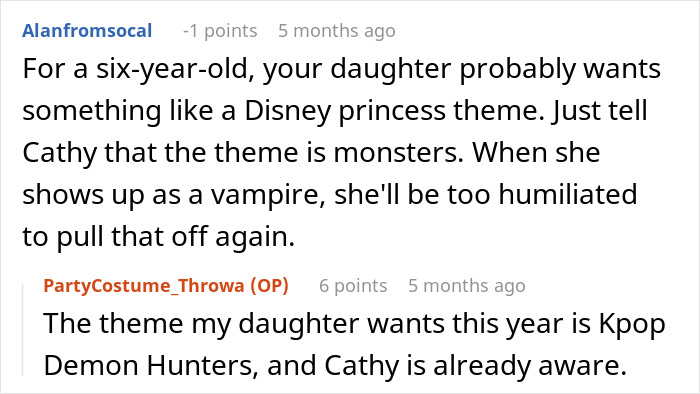Click 'already aware' ending the OP reply
Viewport: 700px width, 394px height.
tap(530, 366)
